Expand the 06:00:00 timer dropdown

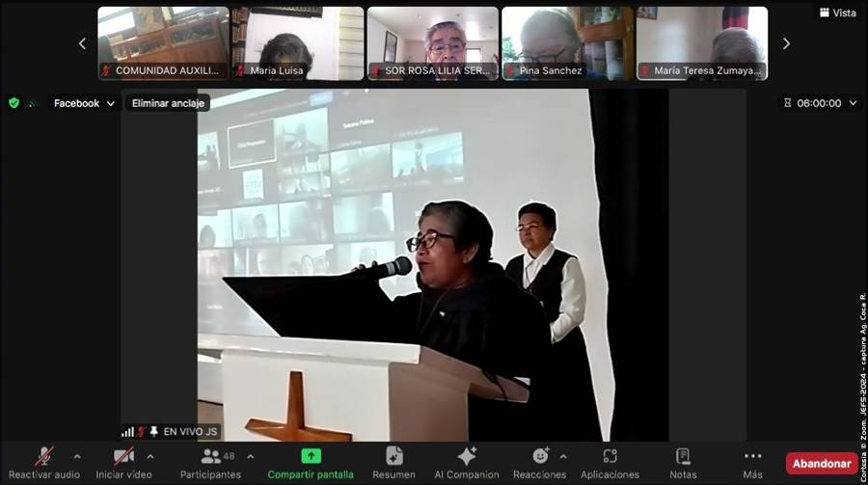[854, 103]
